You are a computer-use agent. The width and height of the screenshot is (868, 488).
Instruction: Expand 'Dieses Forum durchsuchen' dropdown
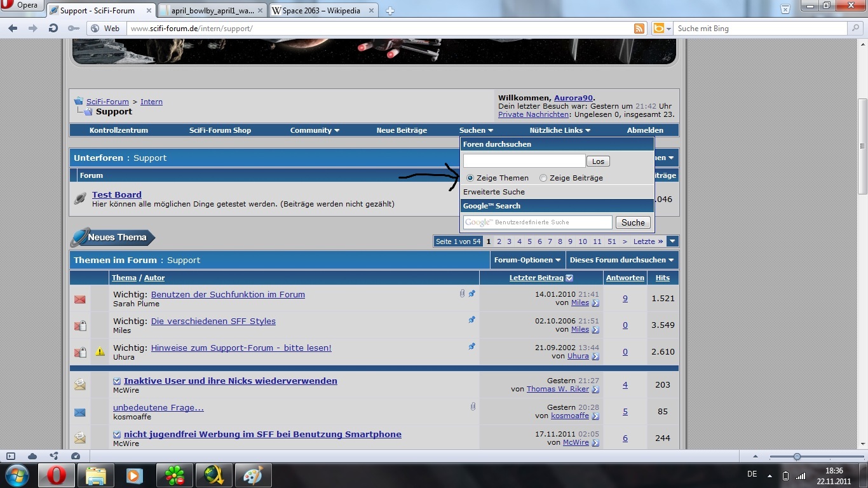[621, 260]
